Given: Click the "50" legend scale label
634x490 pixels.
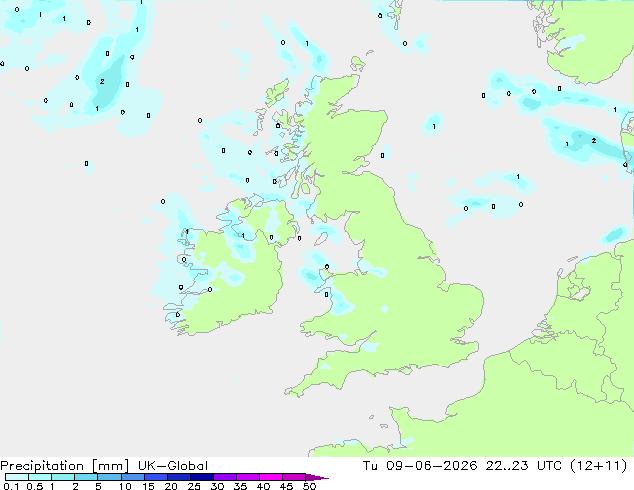Looking at the screenshot, I should tap(309, 486).
